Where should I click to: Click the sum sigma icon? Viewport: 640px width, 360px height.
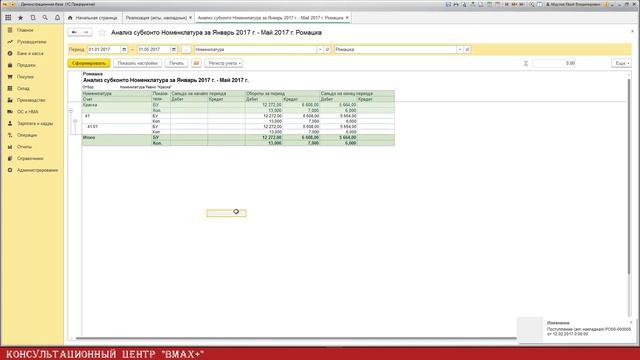tap(526, 63)
